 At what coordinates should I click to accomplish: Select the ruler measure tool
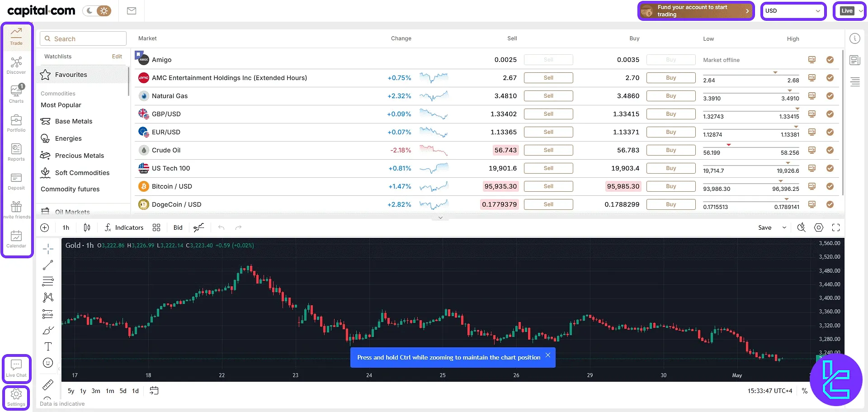tap(48, 385)
